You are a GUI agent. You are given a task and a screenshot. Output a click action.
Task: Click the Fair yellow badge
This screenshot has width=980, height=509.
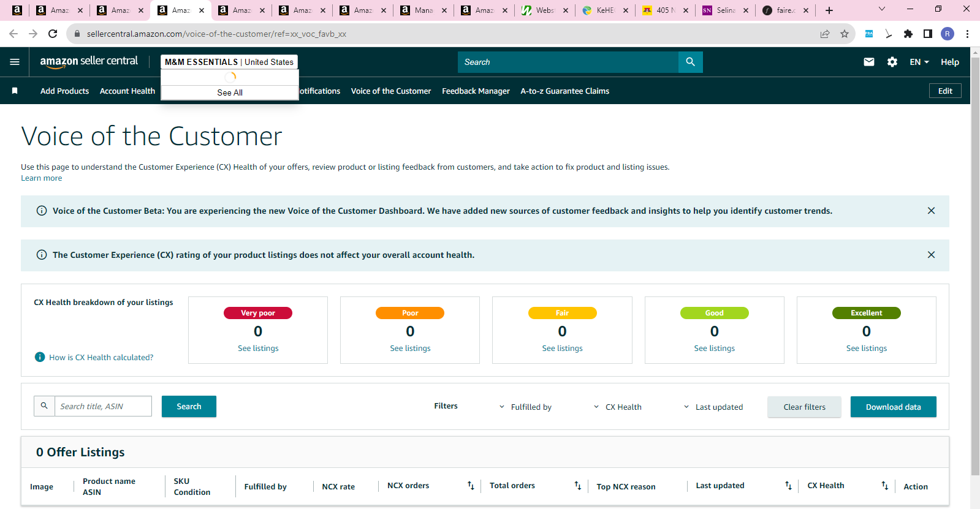pos(562,313)
